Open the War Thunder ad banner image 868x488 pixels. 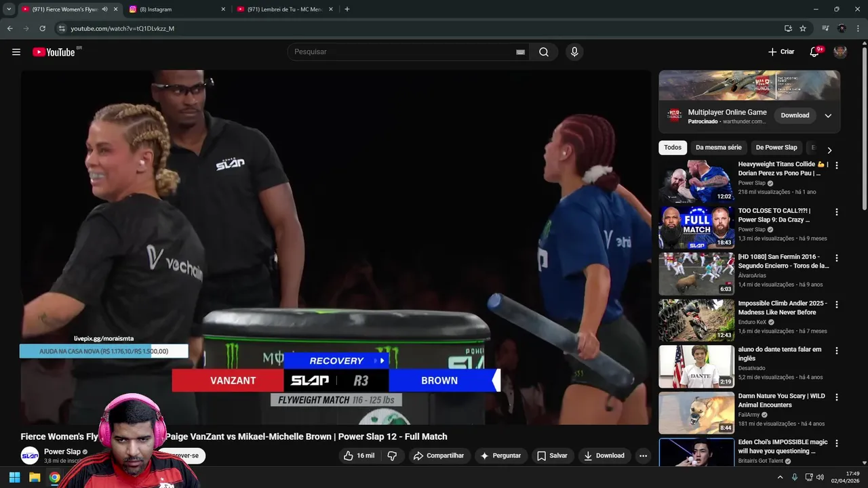pyautogui.click(x=749, y=85)
